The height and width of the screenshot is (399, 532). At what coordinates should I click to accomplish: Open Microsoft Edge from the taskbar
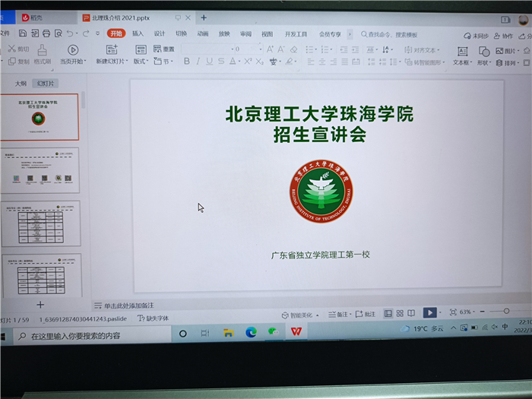[251, 332]
